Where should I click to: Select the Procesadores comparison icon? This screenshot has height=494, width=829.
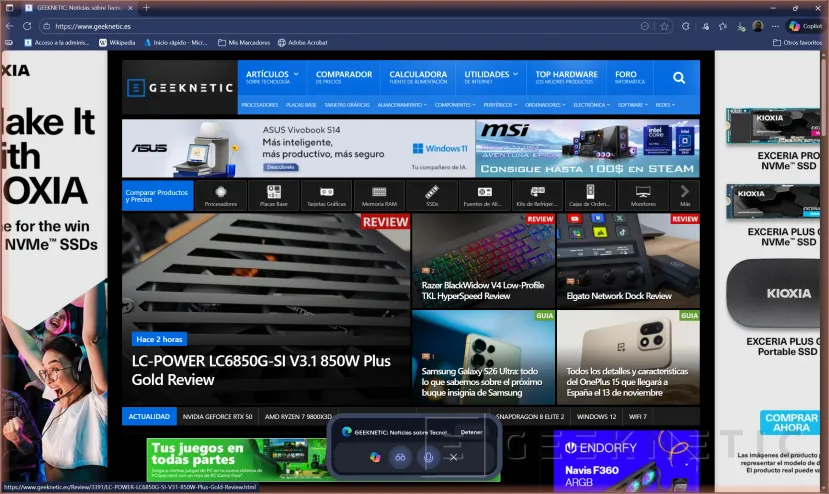click(x=221, y=196)
